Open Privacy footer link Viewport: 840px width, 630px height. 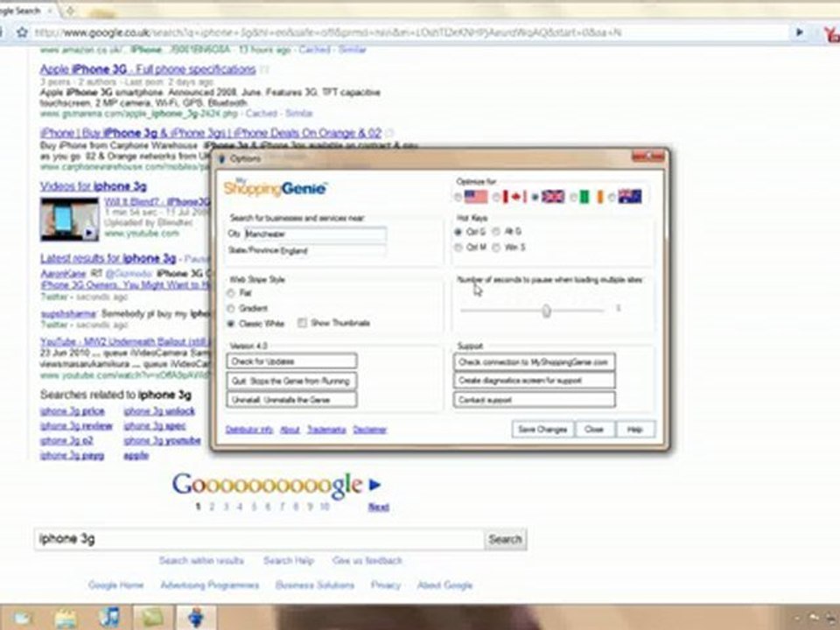tap(386, 585)
